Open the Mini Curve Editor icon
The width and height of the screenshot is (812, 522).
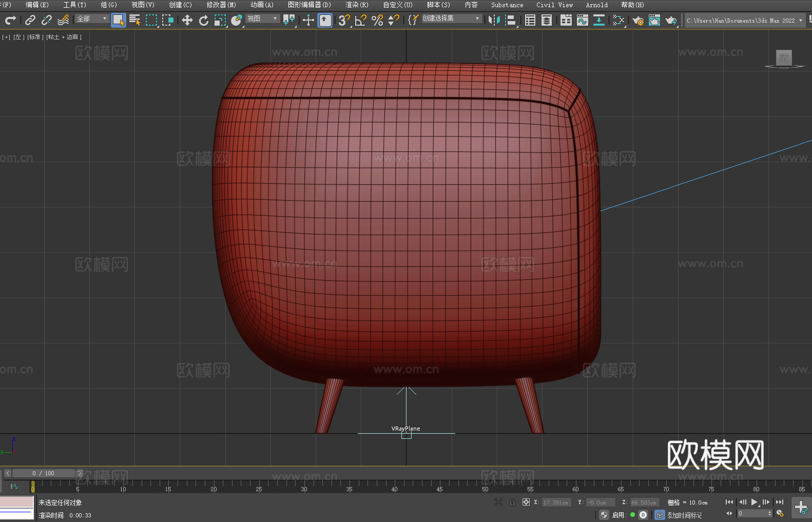tap(14, 486)
